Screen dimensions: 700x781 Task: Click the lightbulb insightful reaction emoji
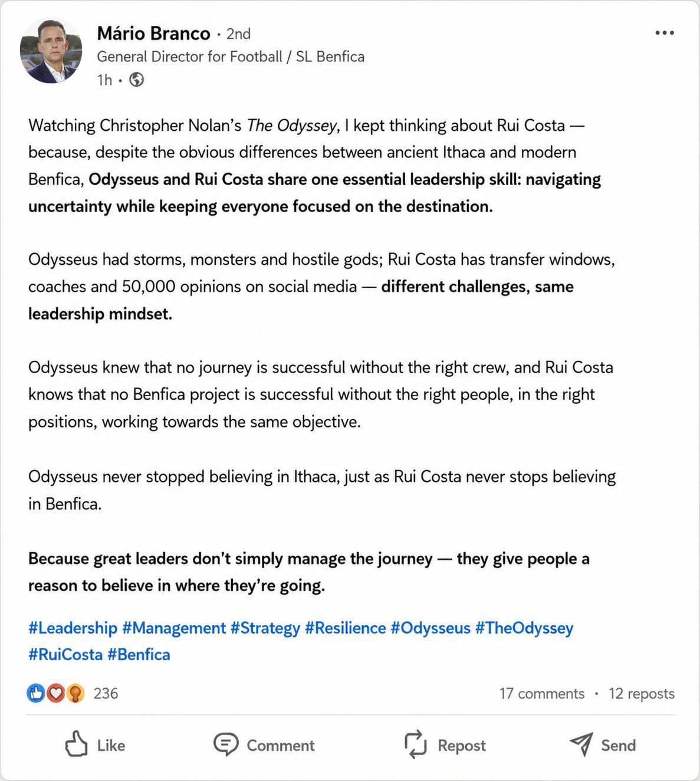click(x=75, y=693)
